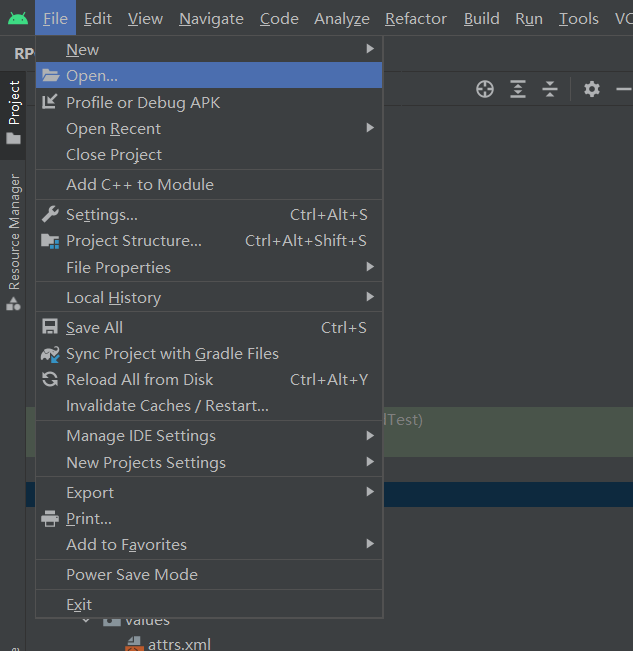The image size is (633, 651).
Task: Open the Run menu
Action: tap(529, 19)
